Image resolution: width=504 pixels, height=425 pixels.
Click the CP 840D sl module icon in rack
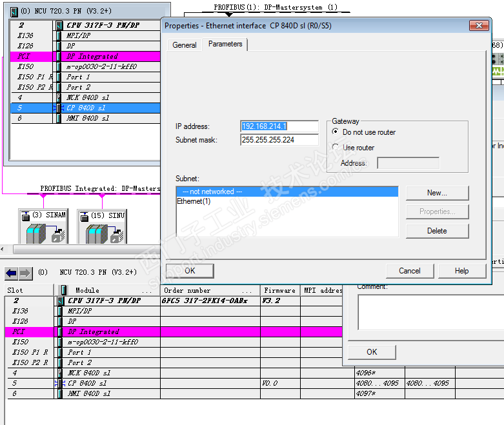click(x=58, y=108)
